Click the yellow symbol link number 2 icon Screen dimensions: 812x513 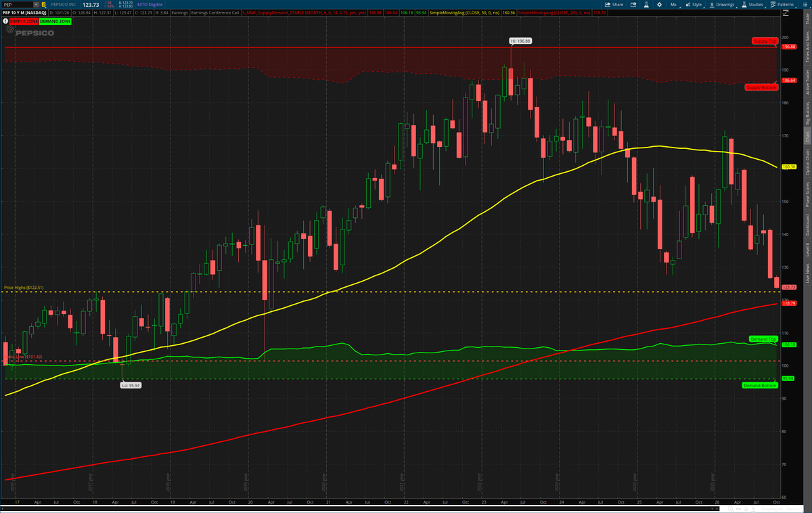tap(44, 5)
